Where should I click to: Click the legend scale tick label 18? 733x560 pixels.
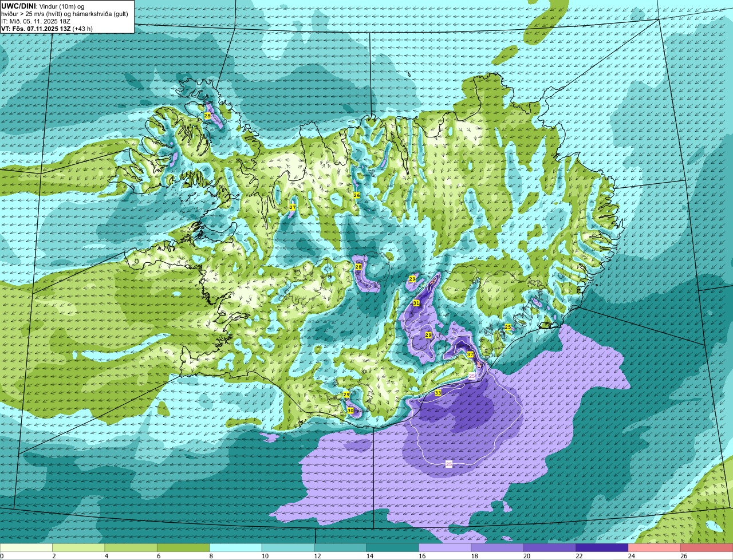474,556
